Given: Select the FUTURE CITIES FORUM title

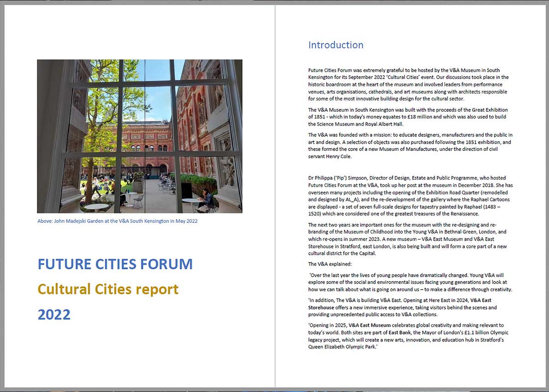Looking at the screenshot, I should coord(115,264).
